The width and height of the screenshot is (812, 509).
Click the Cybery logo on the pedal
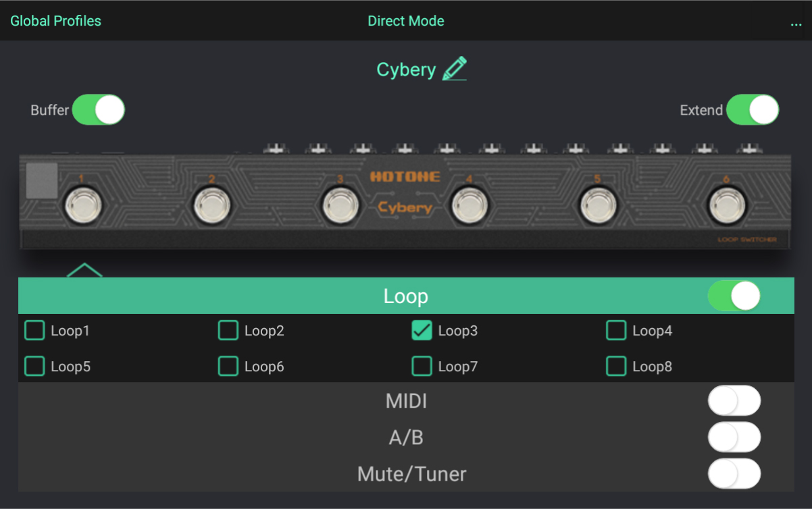pyautogui.click(x=405, y=208)
